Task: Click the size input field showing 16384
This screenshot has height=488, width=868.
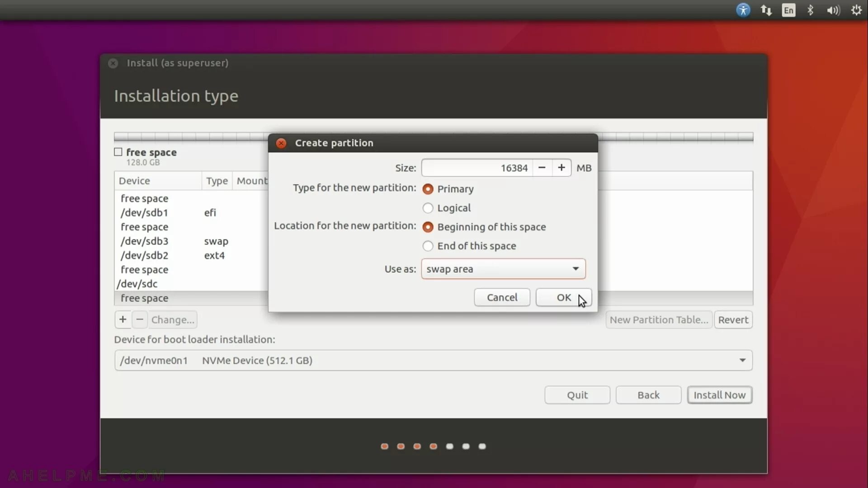Action: pos(477,168)
